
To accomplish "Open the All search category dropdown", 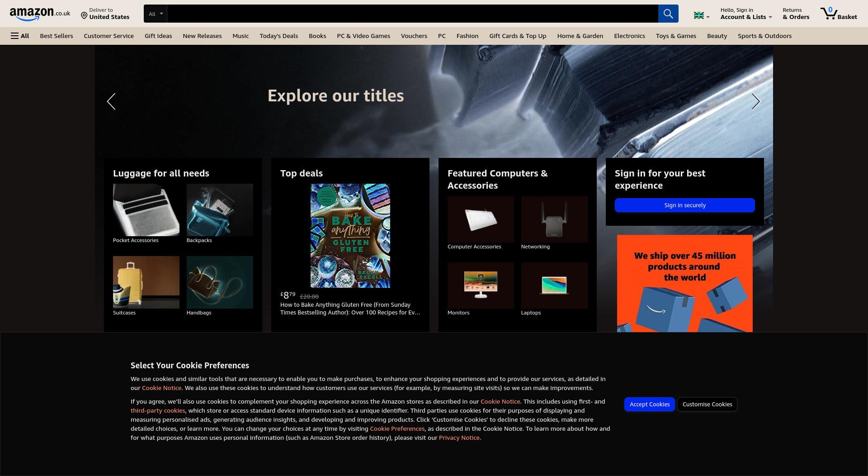I will [156, 14].
